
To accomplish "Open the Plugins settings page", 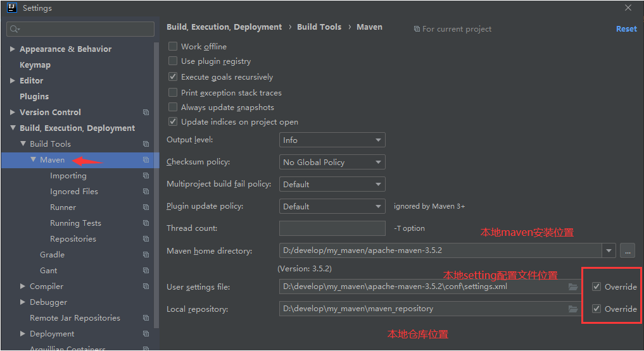I will pos(34,96).
